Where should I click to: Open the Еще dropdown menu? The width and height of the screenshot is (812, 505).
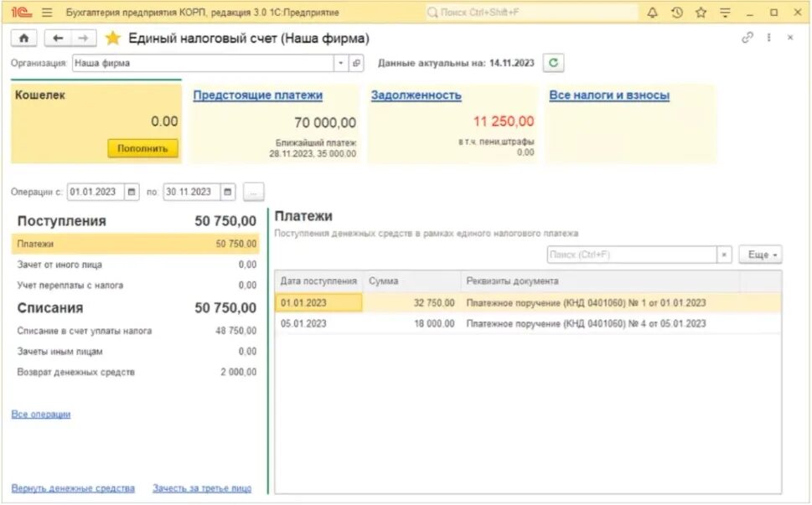click(x=760, y=255)
